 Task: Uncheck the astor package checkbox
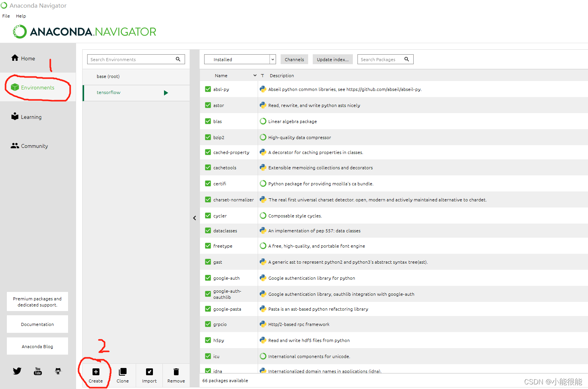pyautogui.click(x=208, y=105)
